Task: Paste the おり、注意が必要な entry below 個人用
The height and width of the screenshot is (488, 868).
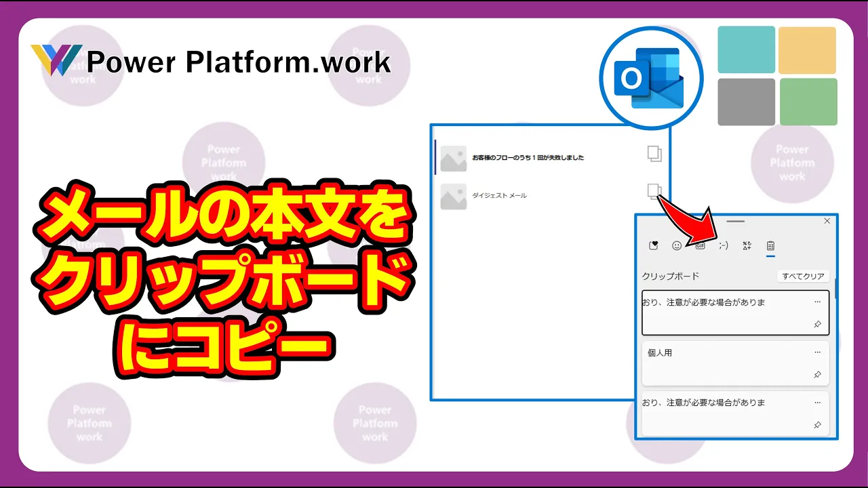Action: [736, 413]
